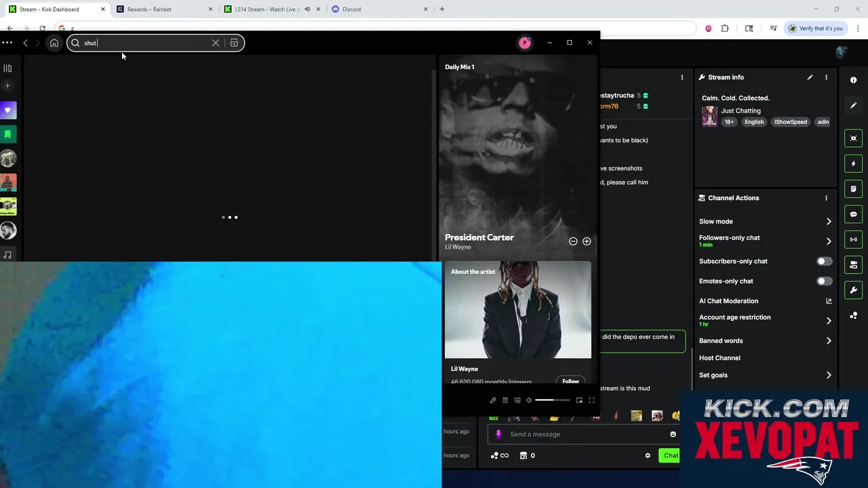
Task: Click IShowSpeed stream tag
Action: (791, 122)
